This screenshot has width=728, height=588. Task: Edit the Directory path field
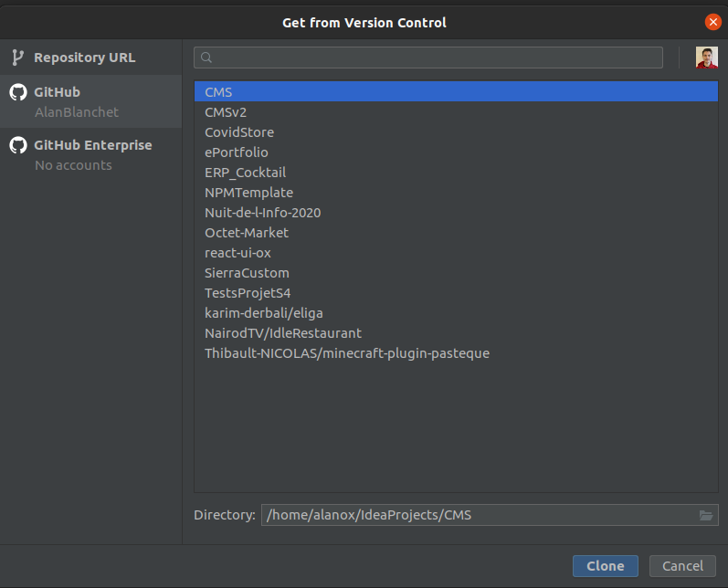pyautogui.click(x=477, y=515)
